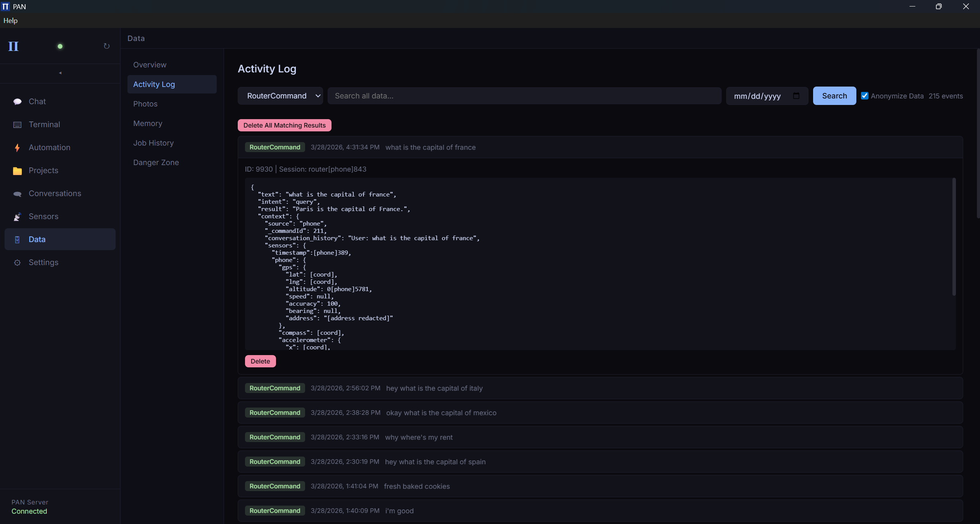Open the Help menu
Viewport: 980px width, 524px height.
10,20
